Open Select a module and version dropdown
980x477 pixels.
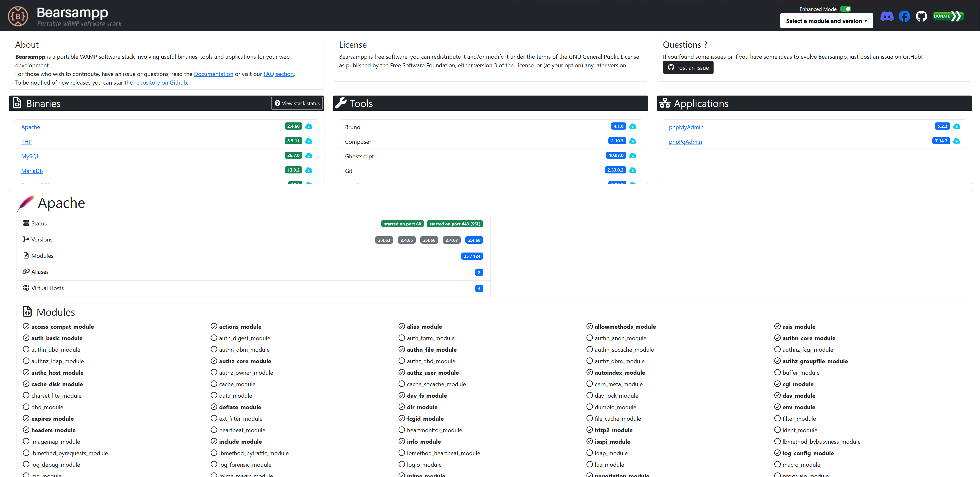[x=826, y=21]
